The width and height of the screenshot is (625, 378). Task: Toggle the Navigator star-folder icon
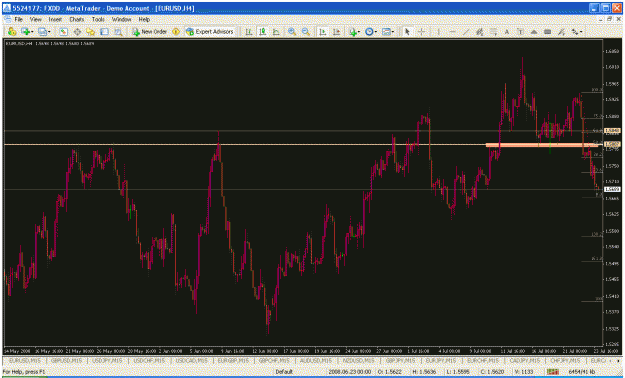pos(90,32)
